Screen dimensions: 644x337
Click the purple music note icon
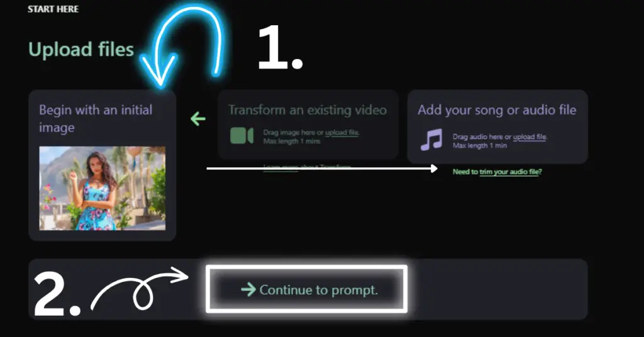click(431, 140)
